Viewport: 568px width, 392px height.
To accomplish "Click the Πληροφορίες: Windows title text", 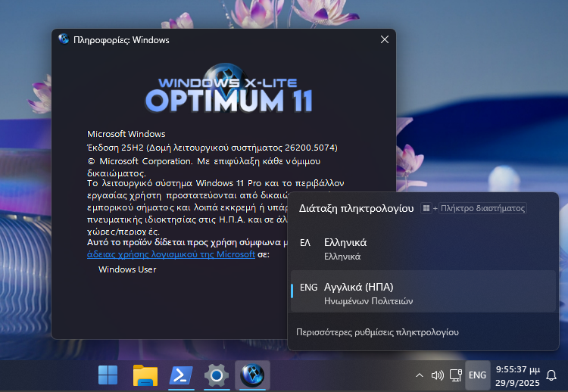I will [121, 40].
